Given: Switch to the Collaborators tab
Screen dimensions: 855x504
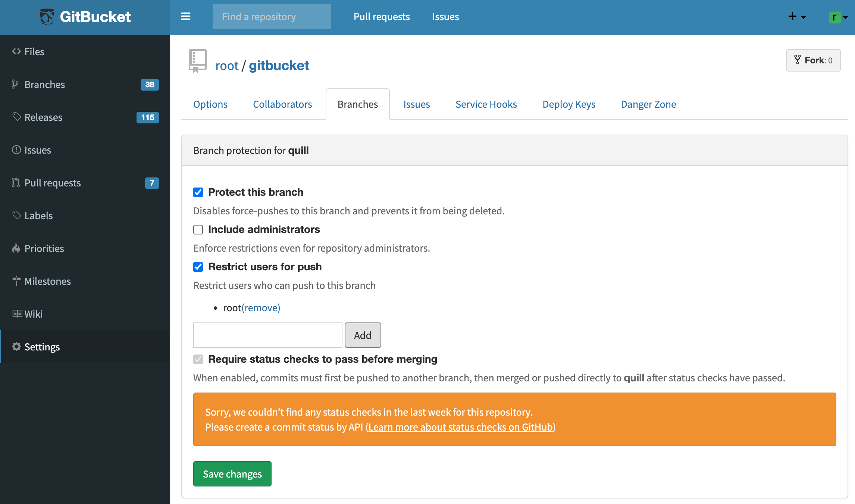Looking at the screenshot, I should coord(282,104).
